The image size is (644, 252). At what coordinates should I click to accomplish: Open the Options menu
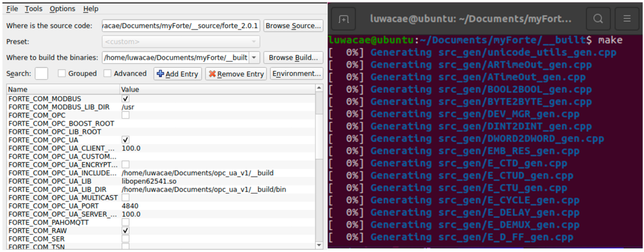tap(62, 9)
